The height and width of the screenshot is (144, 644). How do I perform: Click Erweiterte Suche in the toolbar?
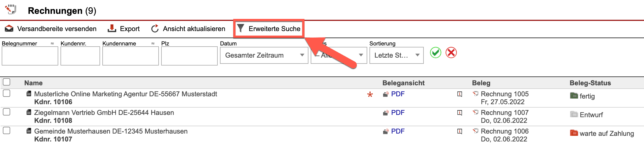pyautogui.click(x=269, y=29)
